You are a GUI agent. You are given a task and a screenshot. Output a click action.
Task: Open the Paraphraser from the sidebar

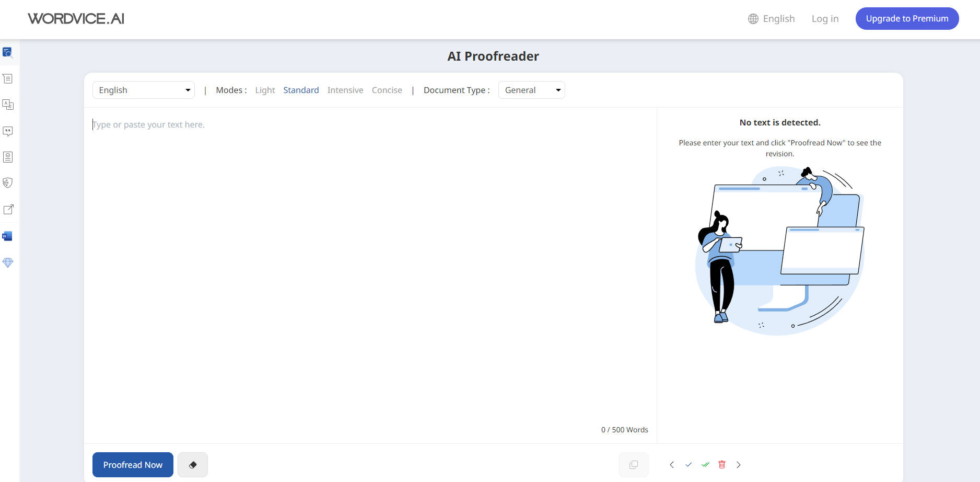pos(8,78)
